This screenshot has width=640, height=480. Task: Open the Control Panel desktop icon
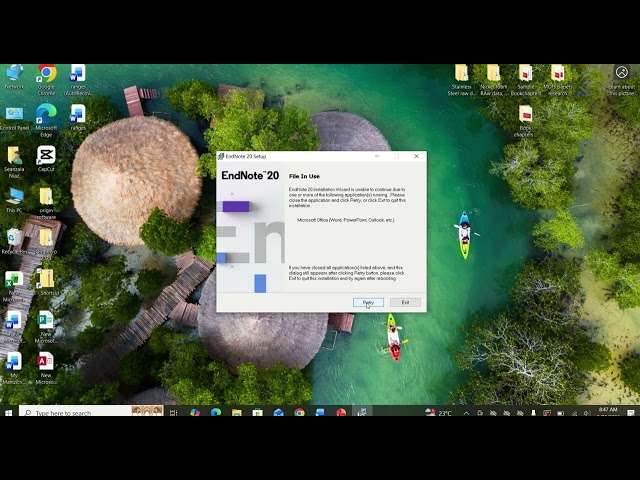coord(14,118)
